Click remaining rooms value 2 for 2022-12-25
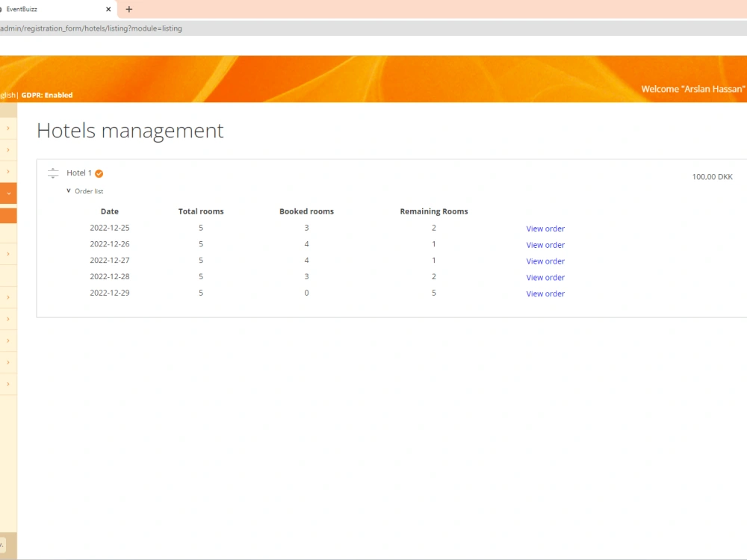The image size is (747, 560). (434, 228)
